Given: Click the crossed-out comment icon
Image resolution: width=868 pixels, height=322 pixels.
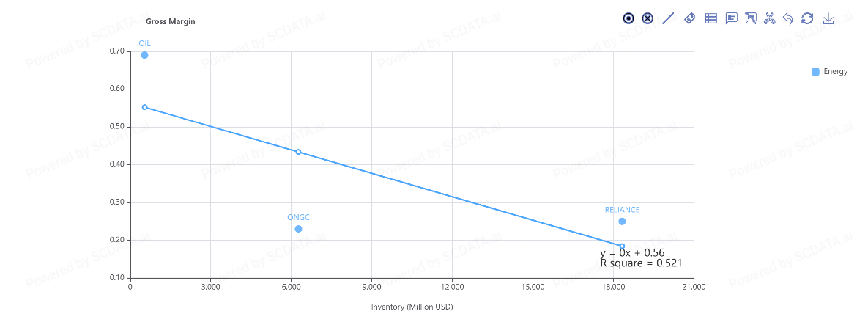Looking at the screenshot, I should [750, 18].
